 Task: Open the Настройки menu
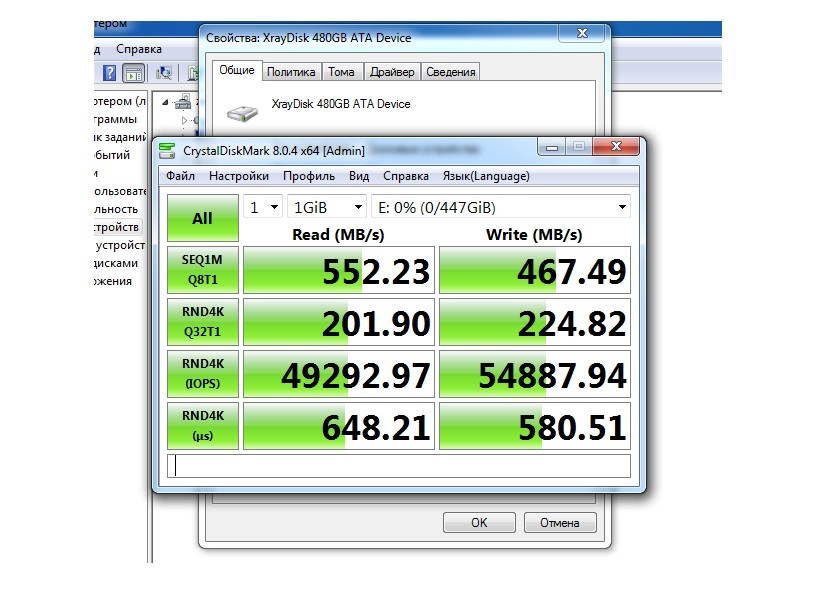238,176
